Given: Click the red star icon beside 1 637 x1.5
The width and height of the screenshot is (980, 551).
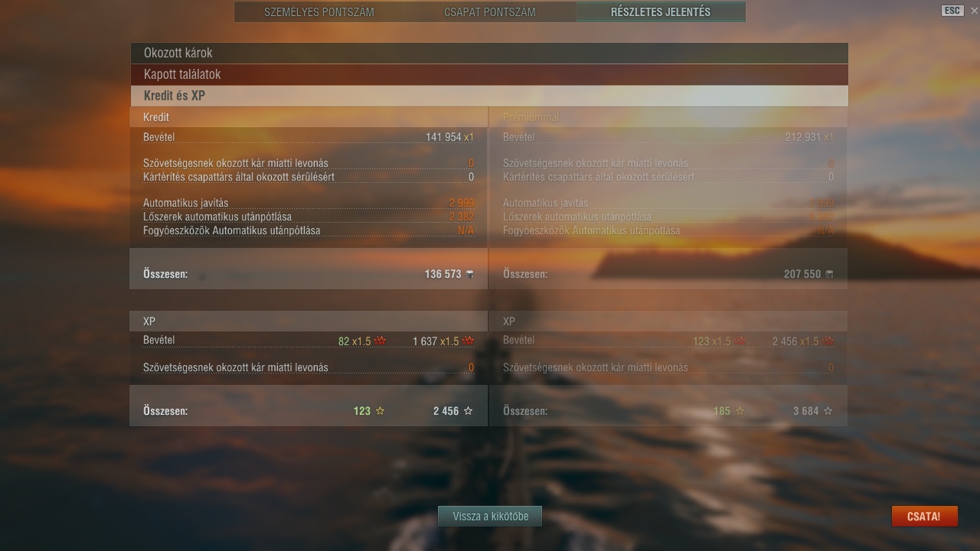Looking at the screenshot, I should 469,341.
